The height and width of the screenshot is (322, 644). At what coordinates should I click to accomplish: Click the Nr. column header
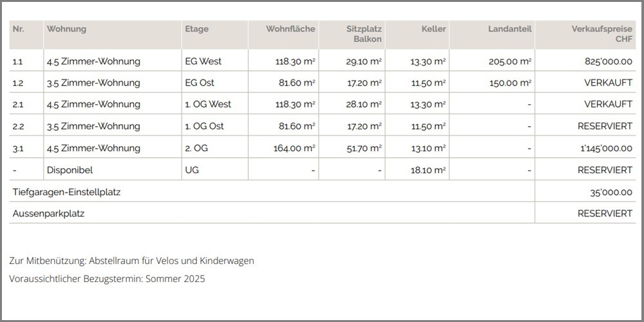coord(18,29)
